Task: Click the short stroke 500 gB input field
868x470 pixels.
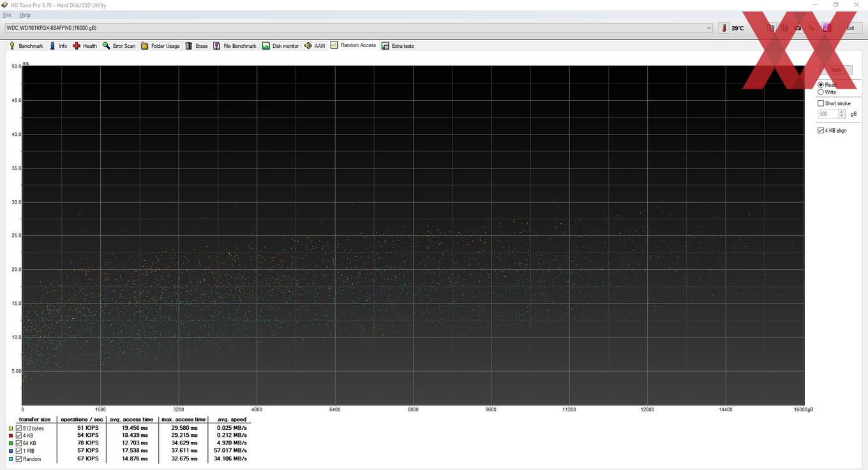Action: (827, 114)
